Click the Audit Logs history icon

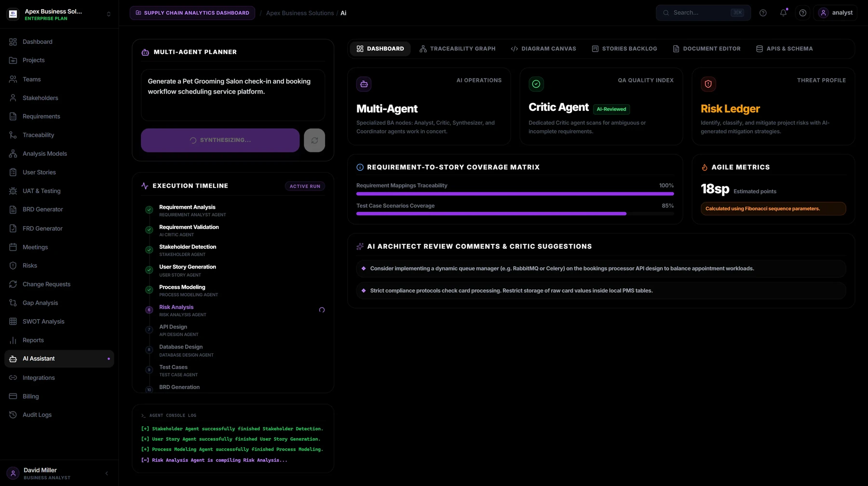pos(13,415)
